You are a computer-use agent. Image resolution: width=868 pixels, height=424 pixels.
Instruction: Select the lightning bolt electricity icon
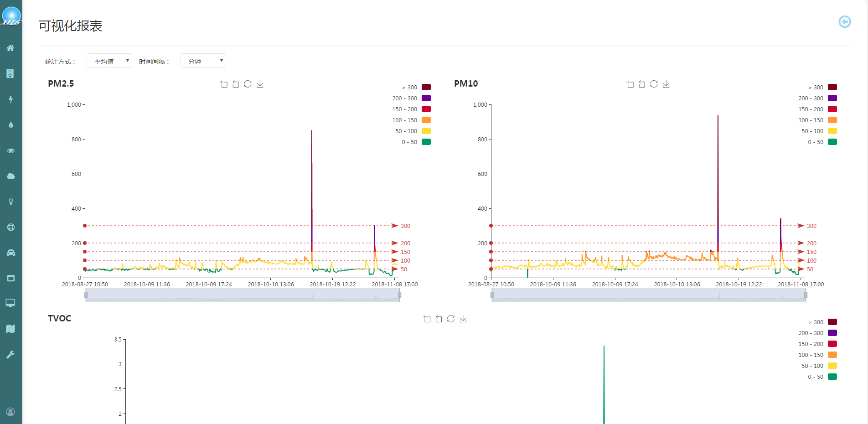pyautogui.click(x=10, y=99)
